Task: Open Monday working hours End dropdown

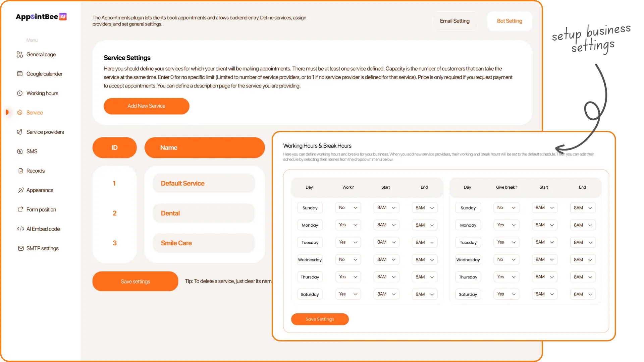Action: [425, 225]
